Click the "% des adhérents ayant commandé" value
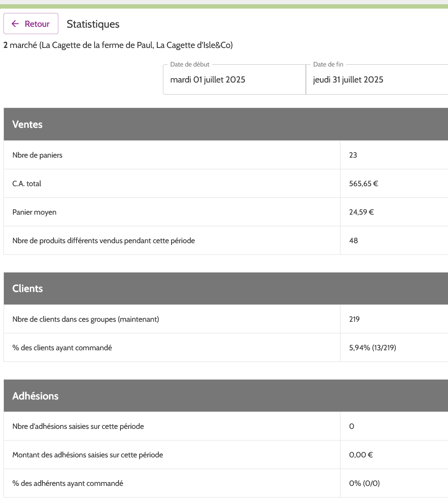 click(365, 483)
